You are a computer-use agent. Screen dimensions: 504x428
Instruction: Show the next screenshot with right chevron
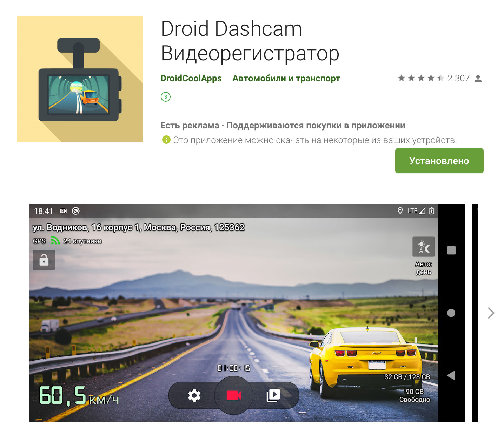pyautogui.click(x=491, y=313)
